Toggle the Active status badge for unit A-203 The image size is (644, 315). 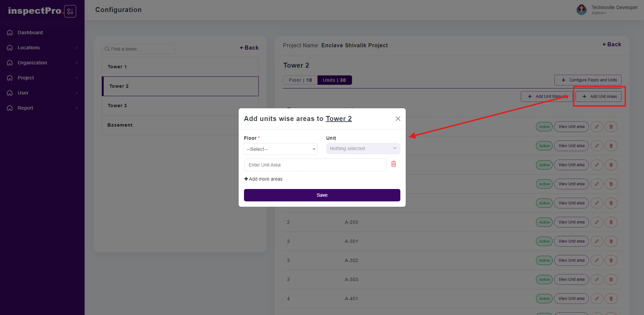[x=544, y=222]
